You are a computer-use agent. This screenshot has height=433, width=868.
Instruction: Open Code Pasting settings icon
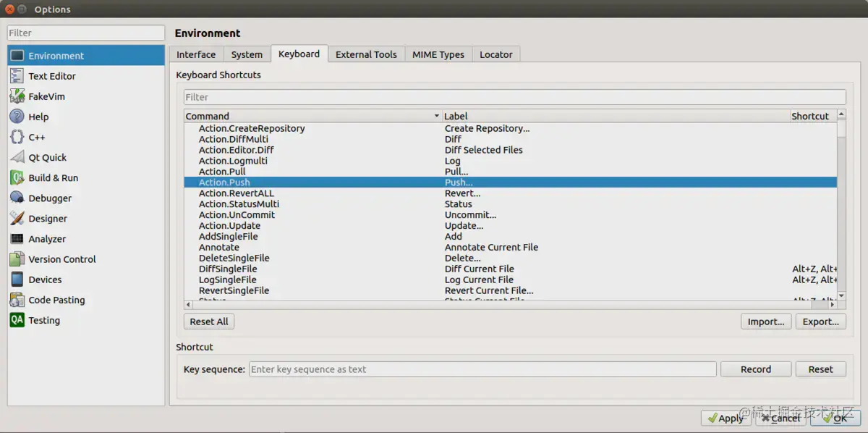[x=17, y=300]
